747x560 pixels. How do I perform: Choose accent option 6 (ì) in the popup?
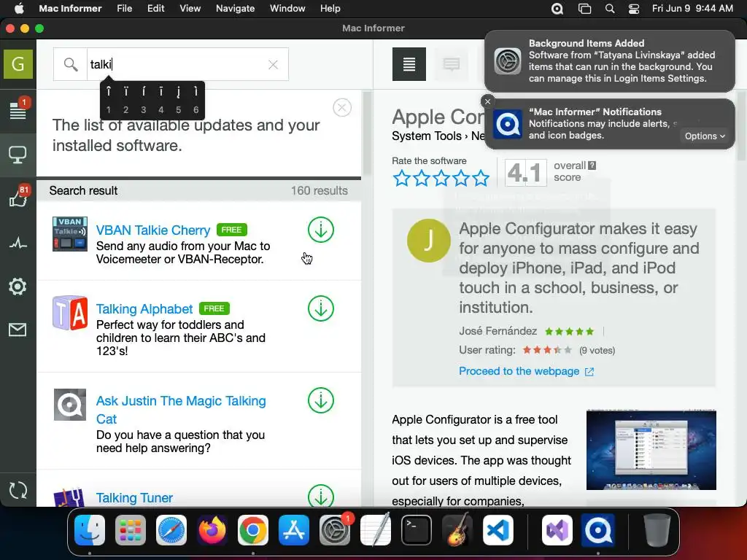[x=196, y=99]
